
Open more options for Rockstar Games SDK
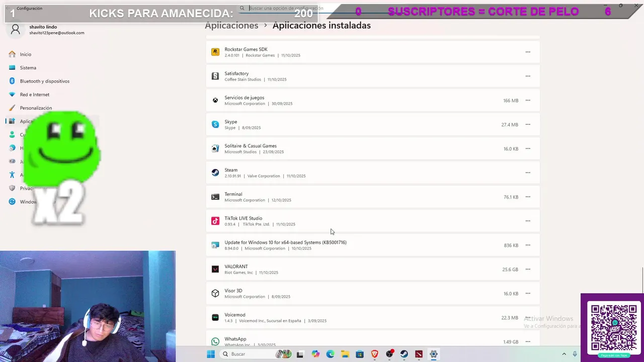click(528, 52)
